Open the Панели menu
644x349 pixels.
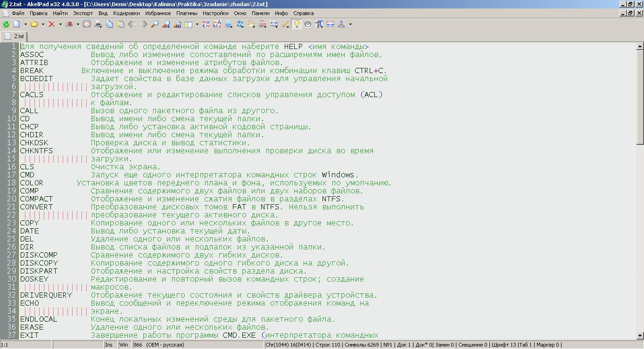click(x=261, y=13)
